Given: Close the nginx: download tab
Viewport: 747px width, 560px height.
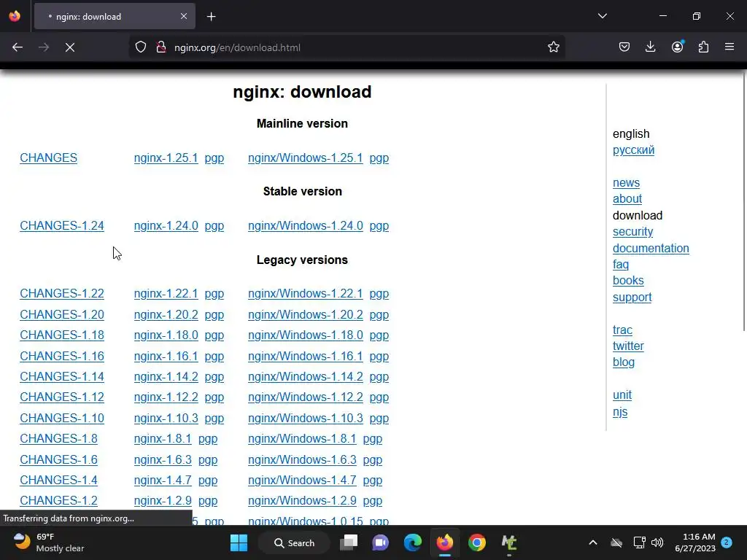Looking at the screenshot, I should click(184, 16).
